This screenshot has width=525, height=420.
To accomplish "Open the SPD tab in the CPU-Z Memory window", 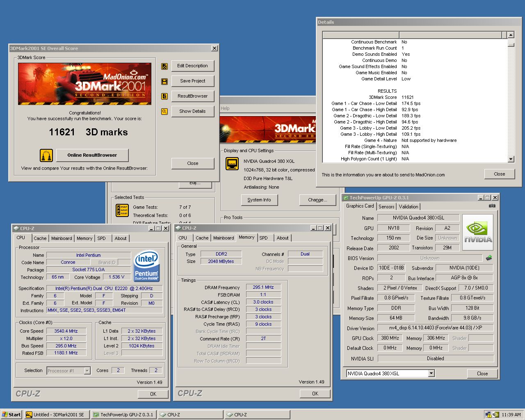I will (x=264, y=238).
